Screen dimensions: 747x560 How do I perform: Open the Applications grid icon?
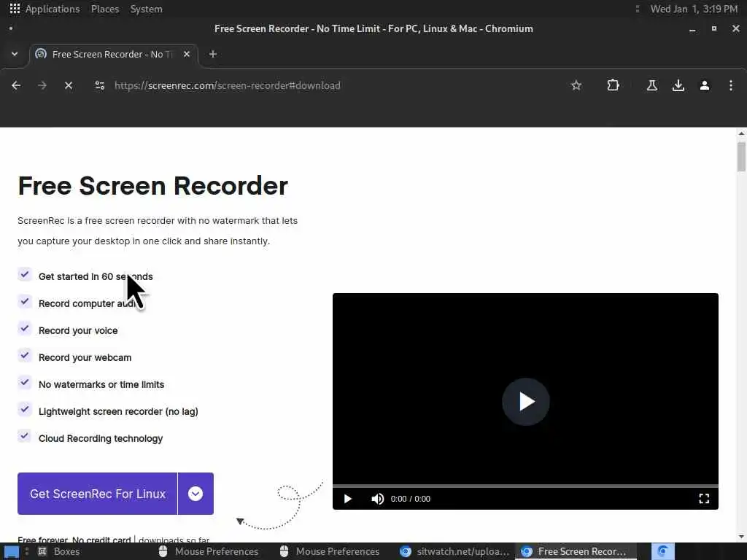(15, 9)
